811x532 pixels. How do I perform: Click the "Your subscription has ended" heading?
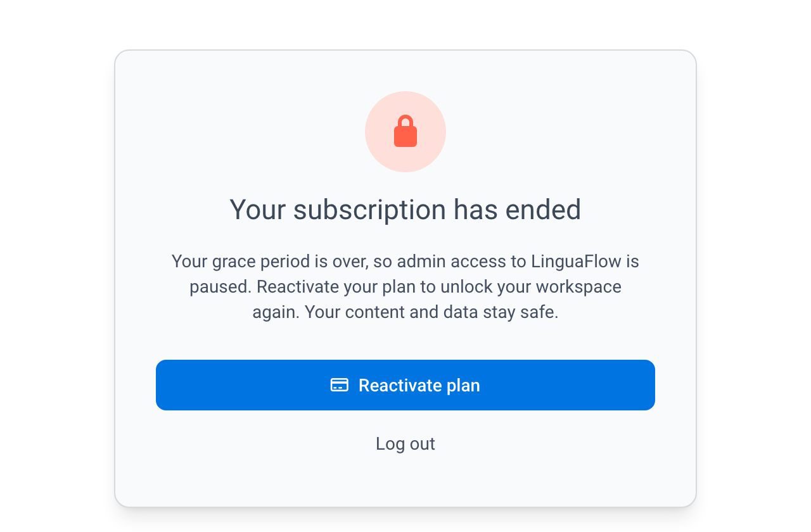[405, 210]
